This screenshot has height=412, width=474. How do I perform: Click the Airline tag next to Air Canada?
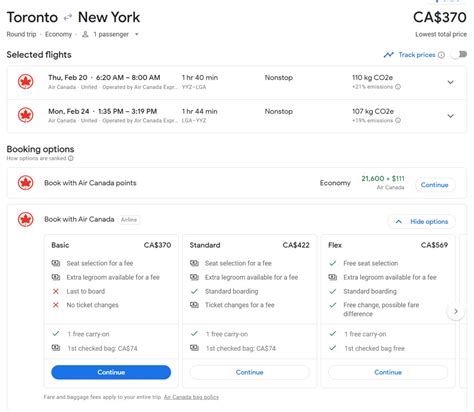[x=129, y=220]
